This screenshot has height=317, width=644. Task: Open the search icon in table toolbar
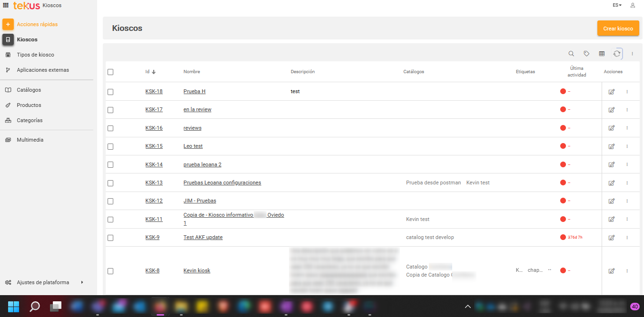click(571, 54)
